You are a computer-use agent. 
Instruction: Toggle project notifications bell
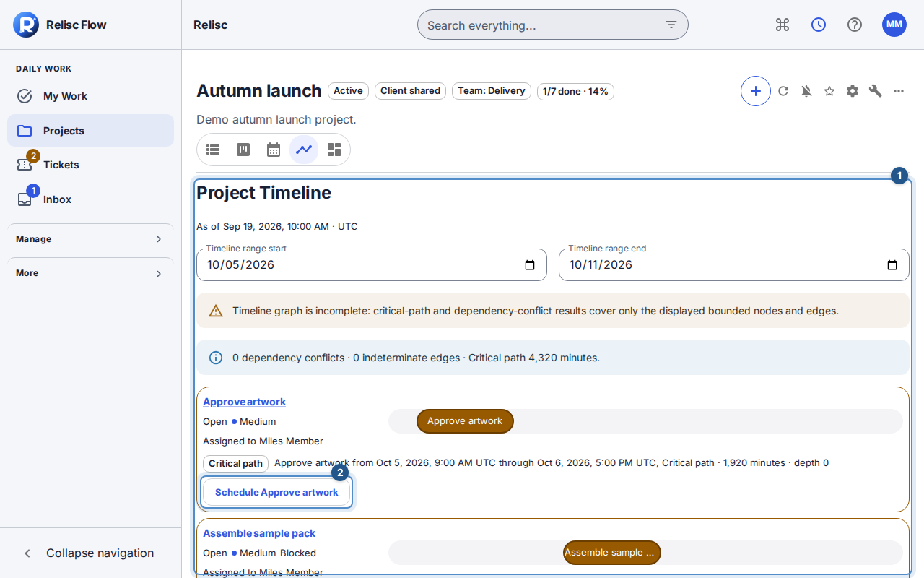point(806,91)
